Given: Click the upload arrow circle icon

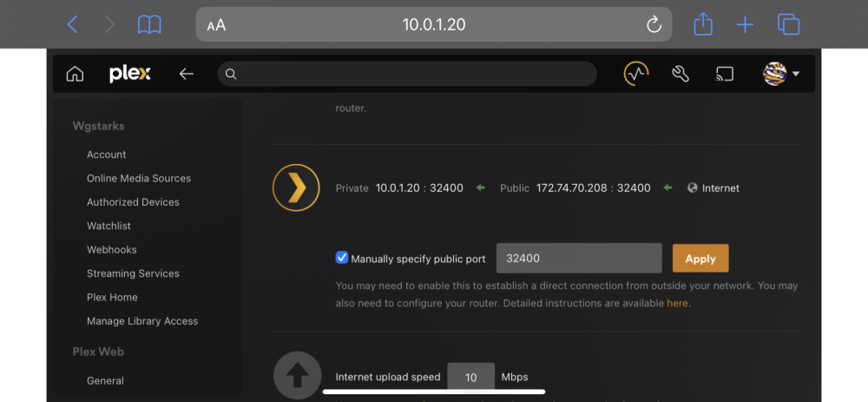Looking at the screenshot, I should pyautogui.click(x=297, y=375).
